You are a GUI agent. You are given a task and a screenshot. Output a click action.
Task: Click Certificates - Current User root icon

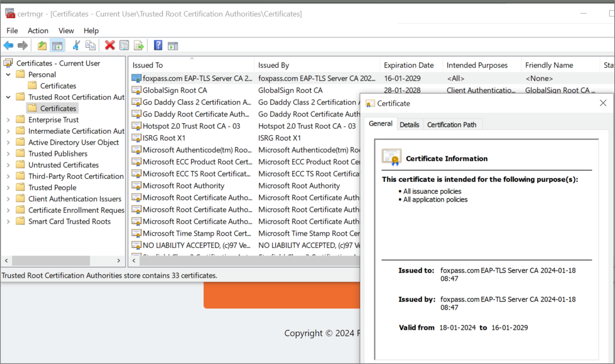(8, 63)
